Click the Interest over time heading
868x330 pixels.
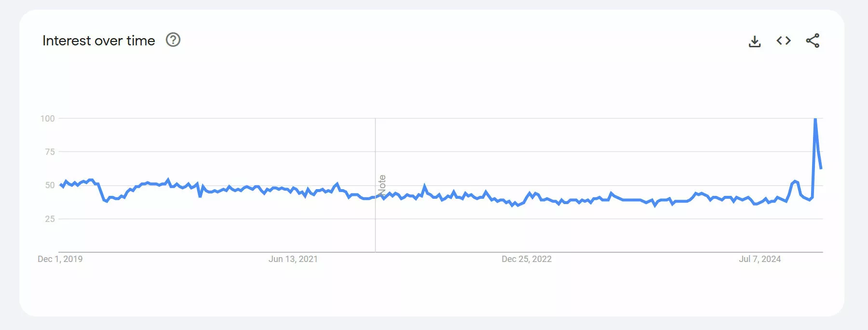point(99,41)
